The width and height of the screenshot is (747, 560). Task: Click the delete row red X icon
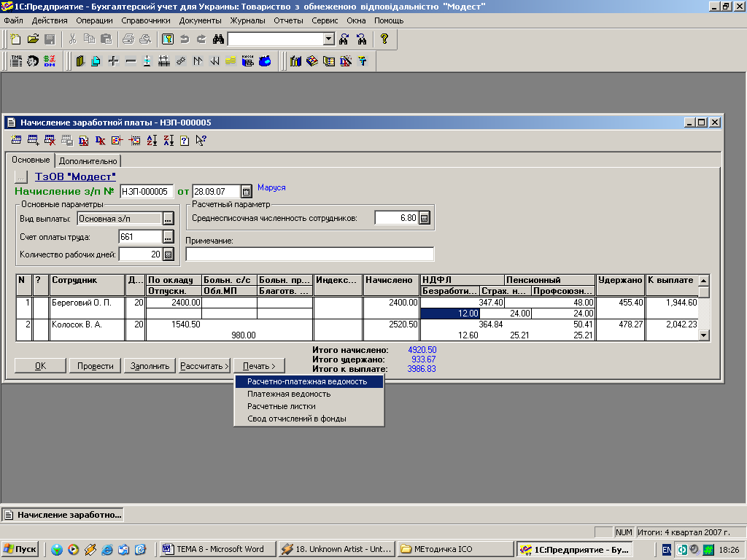click(50, 140)
